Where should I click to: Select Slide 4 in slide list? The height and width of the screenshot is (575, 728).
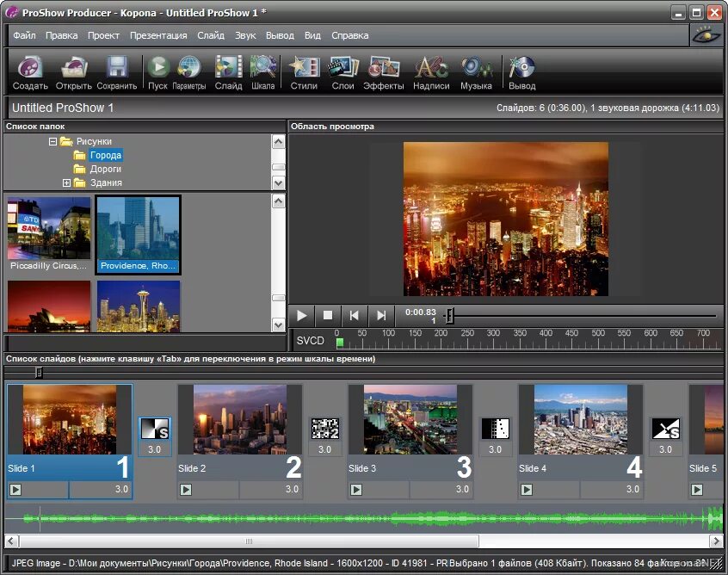[x=581, y=442]
